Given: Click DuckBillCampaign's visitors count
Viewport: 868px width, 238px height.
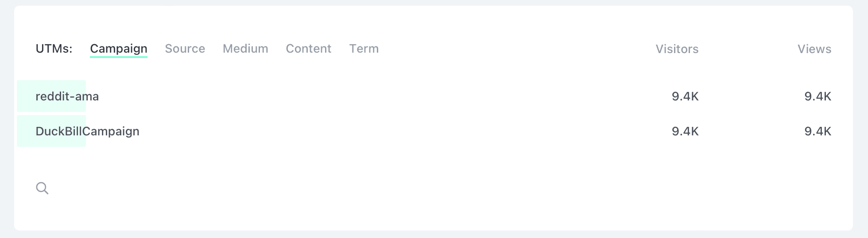Looking at the screenshot, I should [685, 131].
